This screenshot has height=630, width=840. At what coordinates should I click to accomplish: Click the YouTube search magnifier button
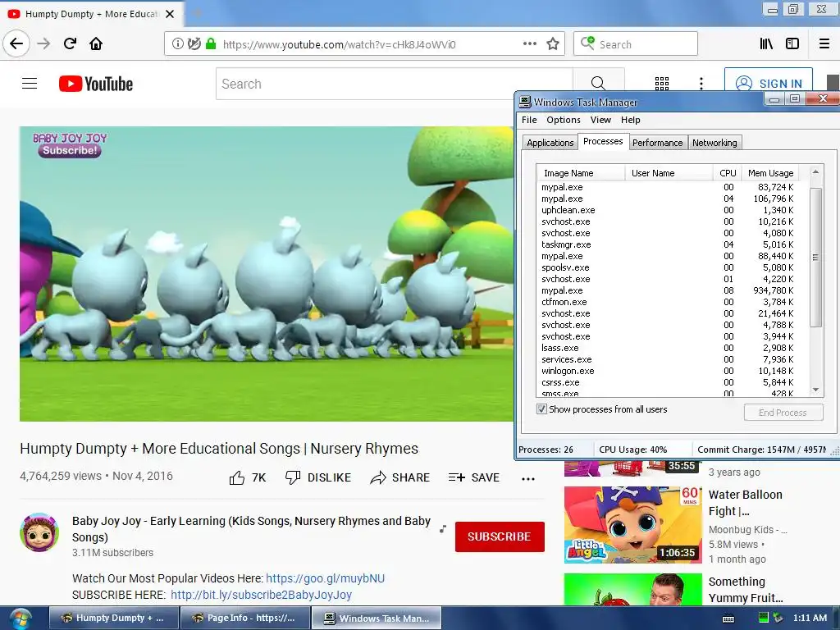click(598, 84)
